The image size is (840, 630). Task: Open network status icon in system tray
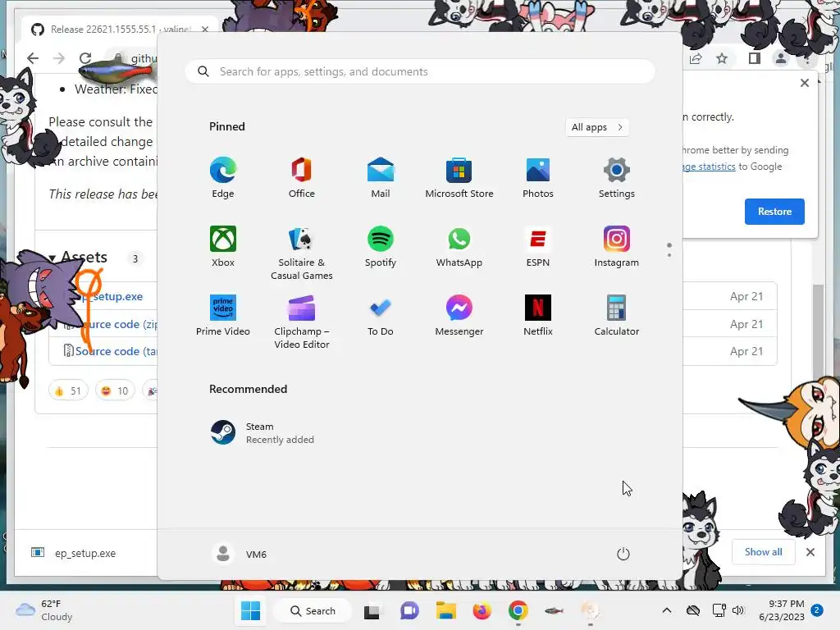pyautogui.click(x=719, y=610)
